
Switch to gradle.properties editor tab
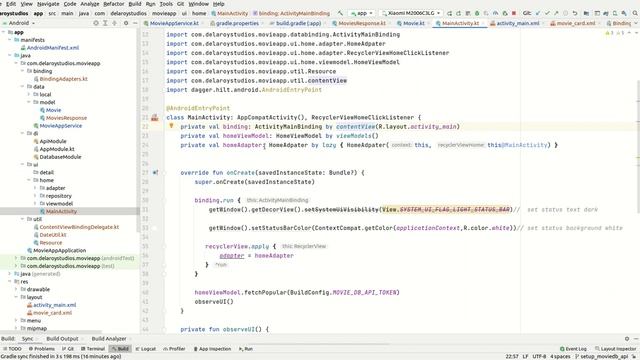(x=237, y=23)
